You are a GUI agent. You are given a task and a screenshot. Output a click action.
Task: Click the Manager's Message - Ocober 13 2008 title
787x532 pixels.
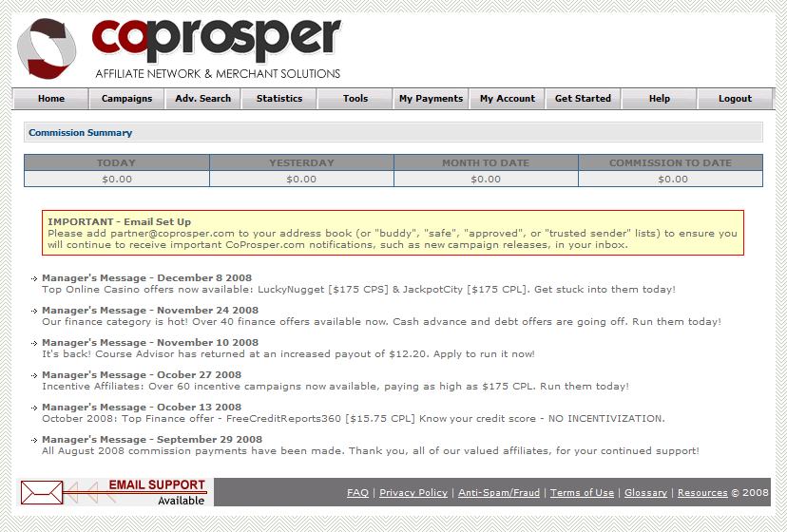(x=142, y=407)
